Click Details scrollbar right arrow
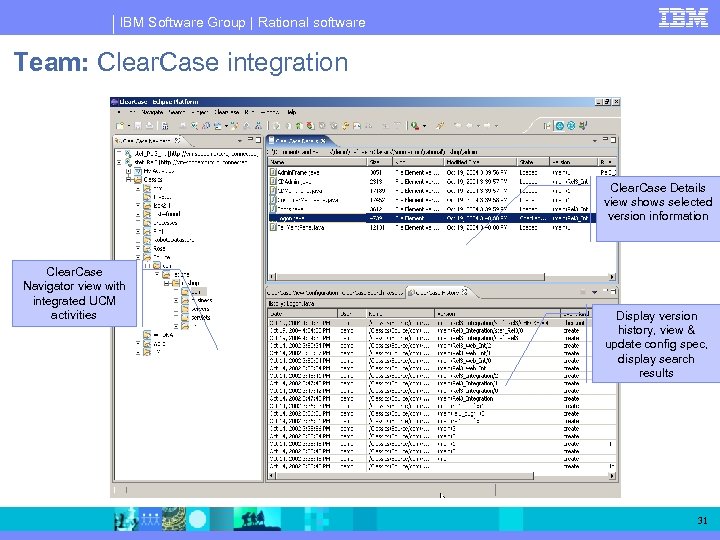 click(612, 276)
